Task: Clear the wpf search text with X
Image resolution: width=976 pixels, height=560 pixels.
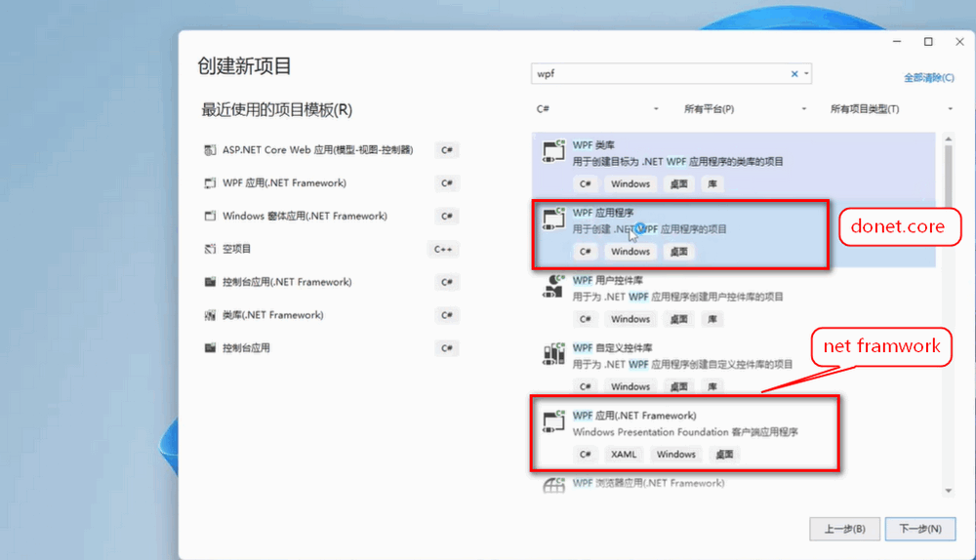Action: click(794, 74)
